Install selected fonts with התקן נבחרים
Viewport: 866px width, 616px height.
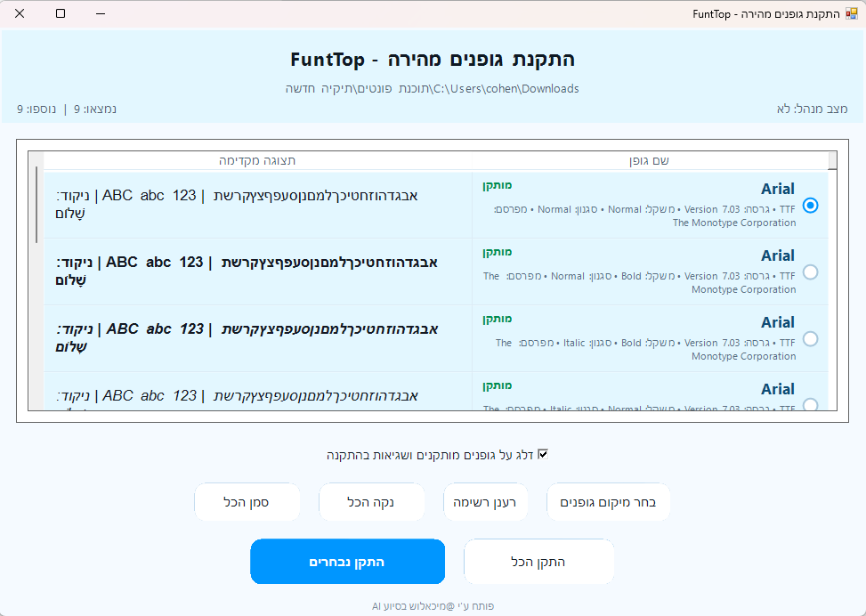[x=347, y=561]
